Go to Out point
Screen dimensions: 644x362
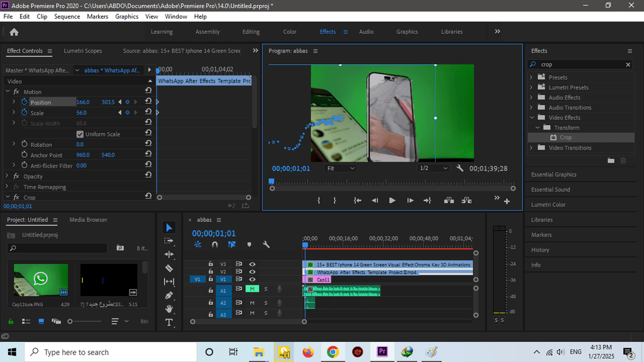tap(427, 200)
